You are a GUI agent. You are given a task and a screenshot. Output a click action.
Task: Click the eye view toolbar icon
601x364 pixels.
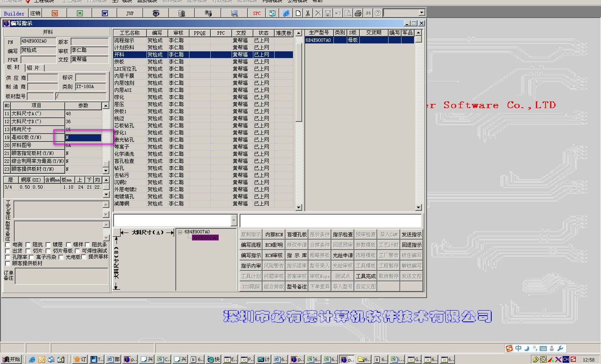[156, 13]
